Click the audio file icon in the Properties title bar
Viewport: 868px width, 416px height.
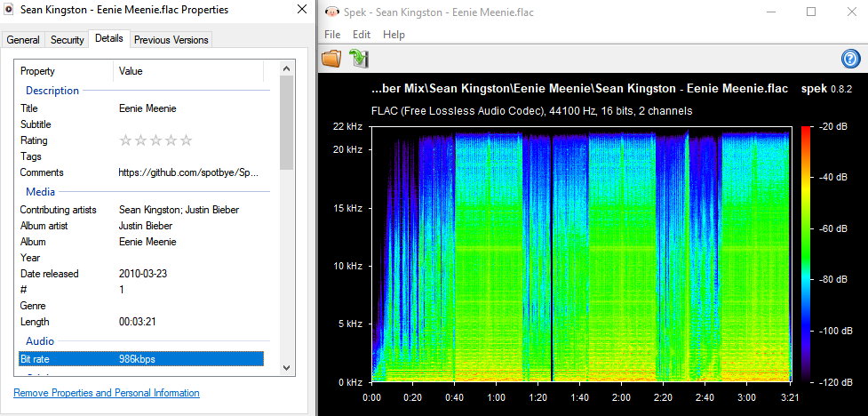click(8, 10)
